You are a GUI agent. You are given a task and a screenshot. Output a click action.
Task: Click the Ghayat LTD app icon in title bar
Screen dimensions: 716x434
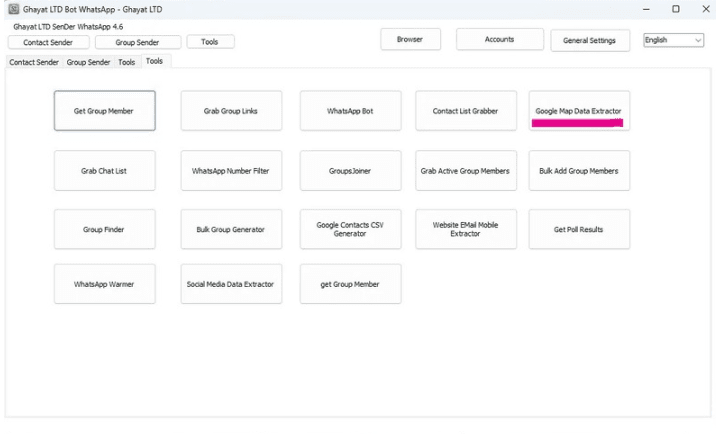[13, 9]
